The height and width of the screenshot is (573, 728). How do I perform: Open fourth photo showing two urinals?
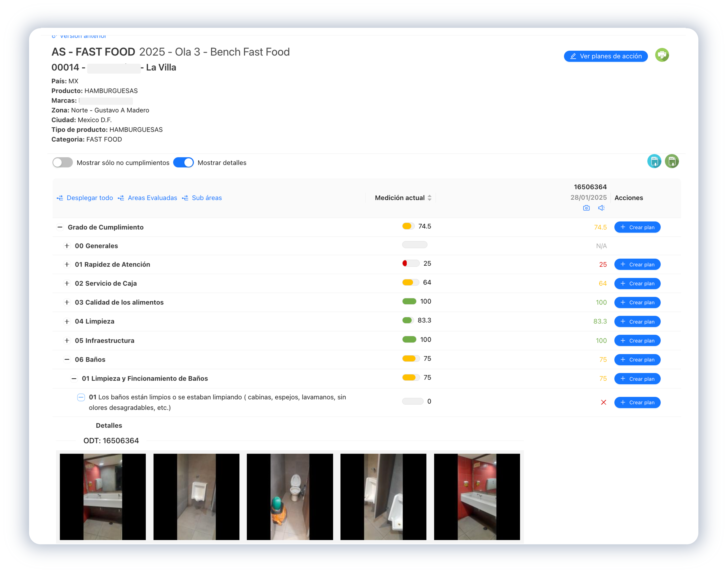pyautogui.click(x=383, y=497)
